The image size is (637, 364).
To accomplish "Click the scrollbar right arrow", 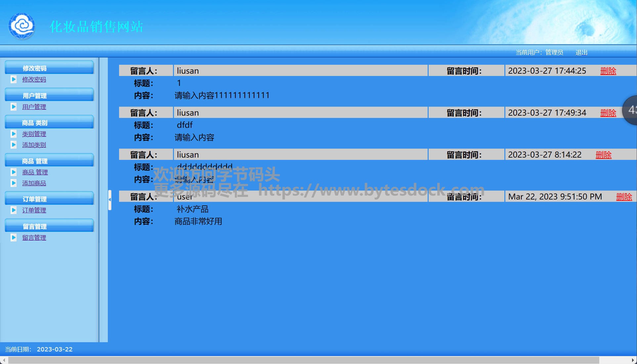I will click(x=633, y=360).
